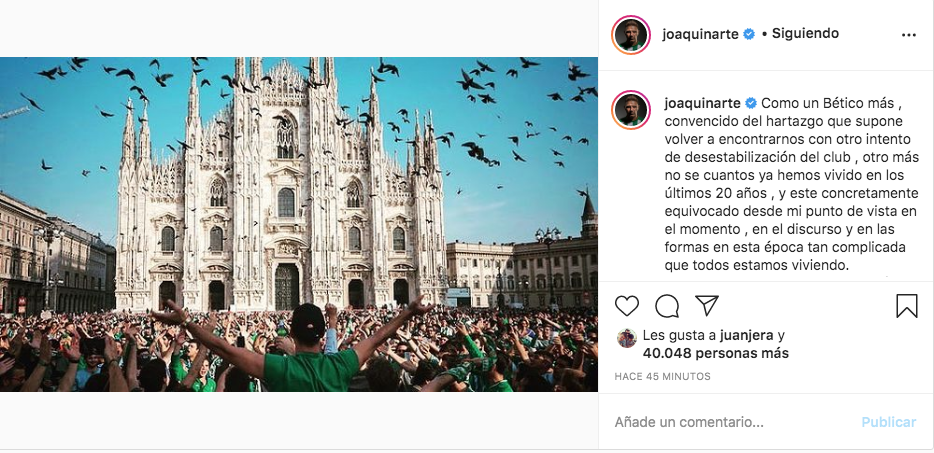
Task: Open juanjera's profile from likes line
Action: [x=746, y=335]
